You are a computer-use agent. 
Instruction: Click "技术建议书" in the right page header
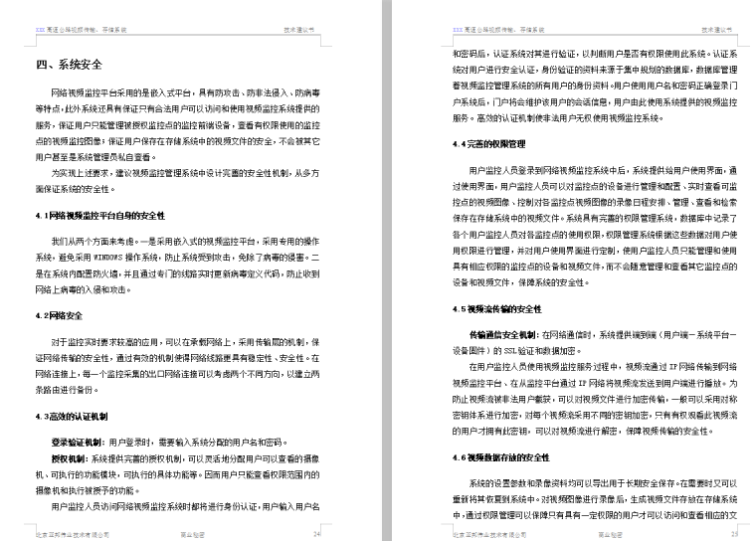pyautogui.click(x=714, y=32)
